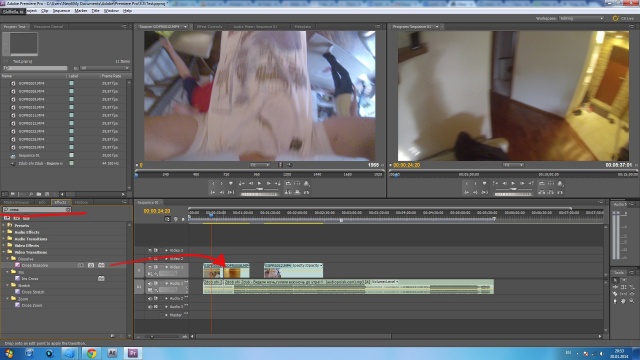Mute Audio 3 track output speaker
640x360 pixels.
(150, 307)
